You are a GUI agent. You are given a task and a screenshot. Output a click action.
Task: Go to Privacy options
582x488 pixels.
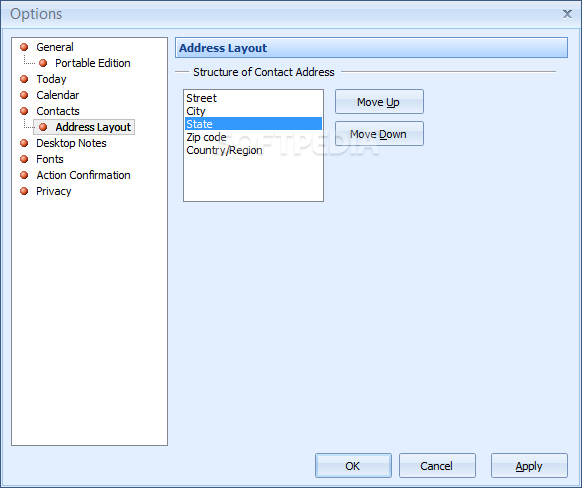pyautogui.click(x=53, y=191)
